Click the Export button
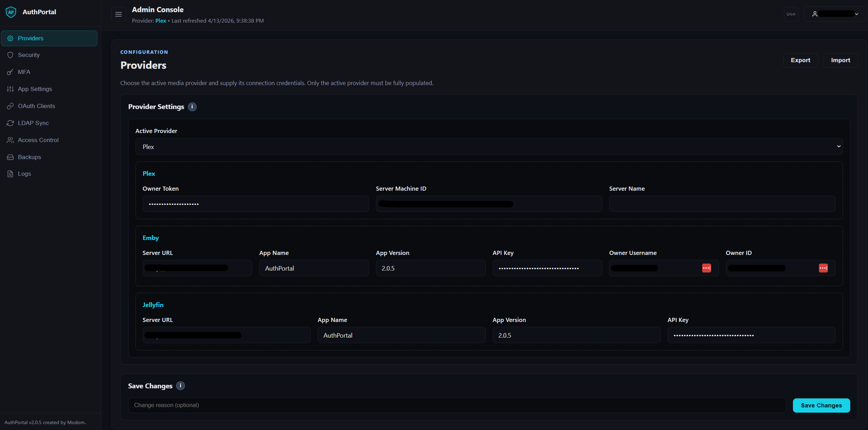Screen dimensions: 868x430 pos(800,60)
